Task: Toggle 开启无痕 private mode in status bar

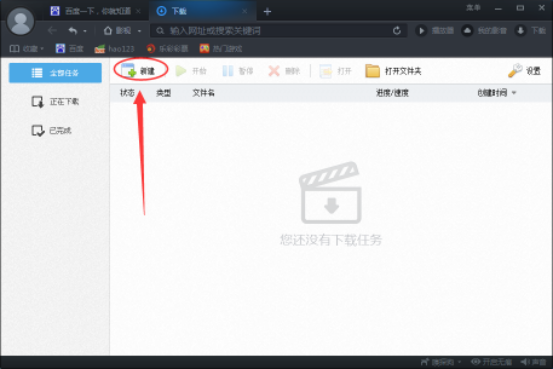Action: point(491,362)
